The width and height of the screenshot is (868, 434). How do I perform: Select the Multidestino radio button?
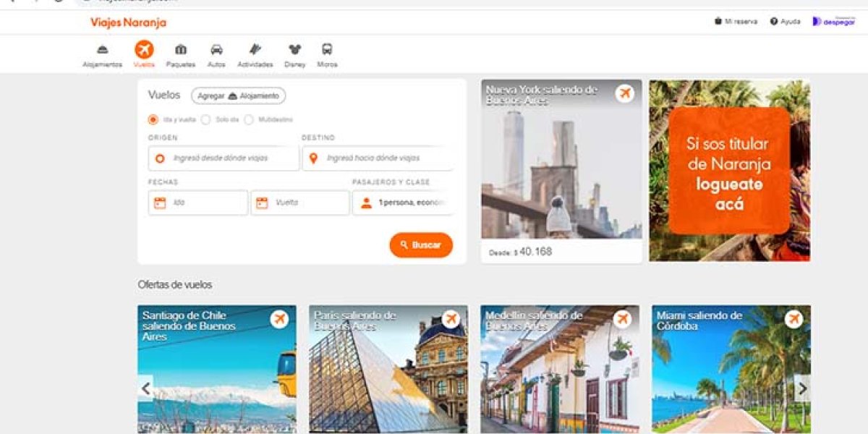[249, 119]
